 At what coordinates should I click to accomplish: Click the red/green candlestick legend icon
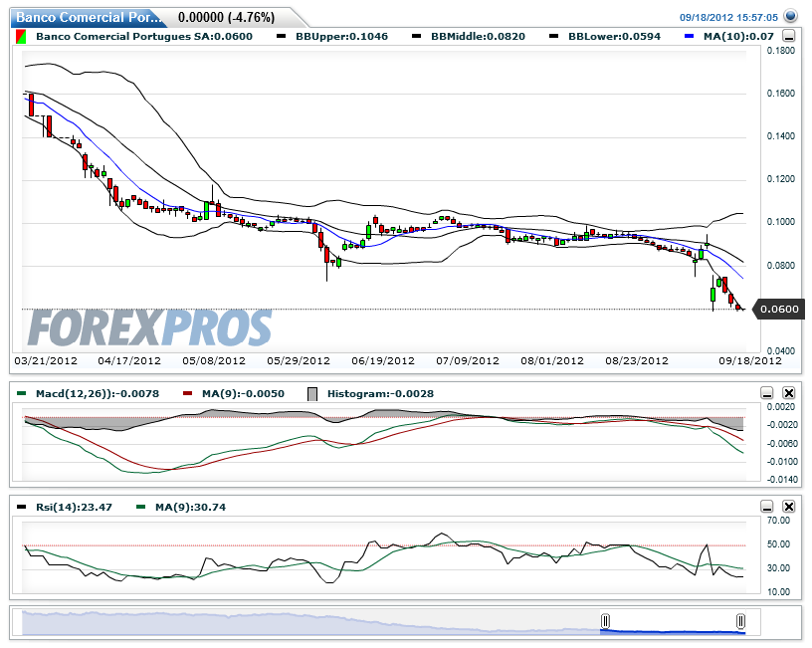[x=21, y=37]
